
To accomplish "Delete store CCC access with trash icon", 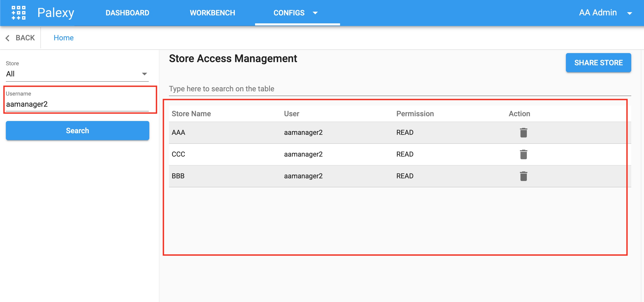I will (523, 154).
